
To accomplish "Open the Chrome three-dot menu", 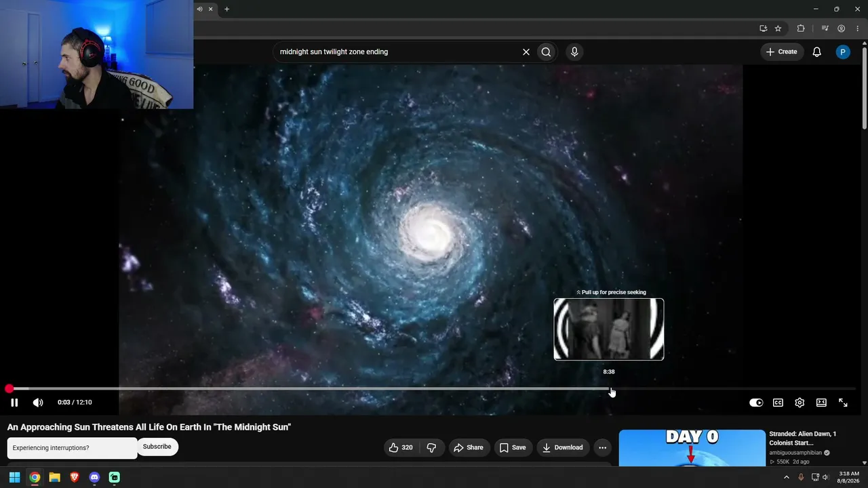I will pyautogui.click(x=857, y=28).
